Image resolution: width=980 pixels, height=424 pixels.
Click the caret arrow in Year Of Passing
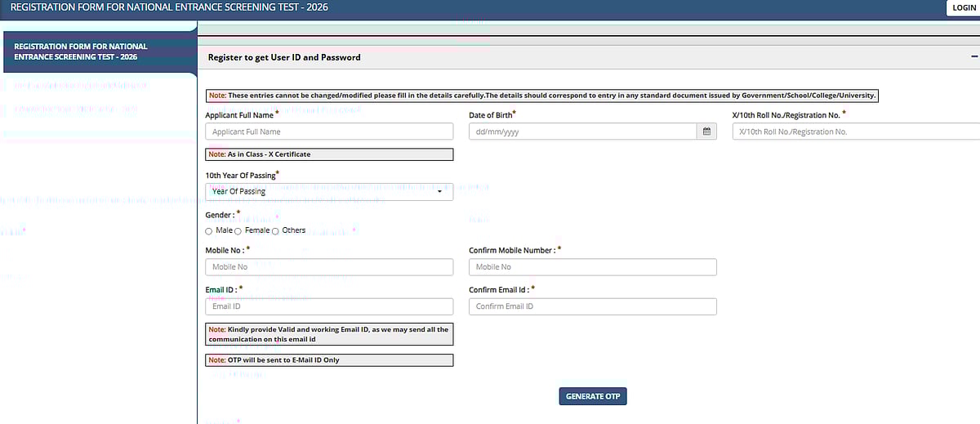pyautogui.click(x=440, y=192)
